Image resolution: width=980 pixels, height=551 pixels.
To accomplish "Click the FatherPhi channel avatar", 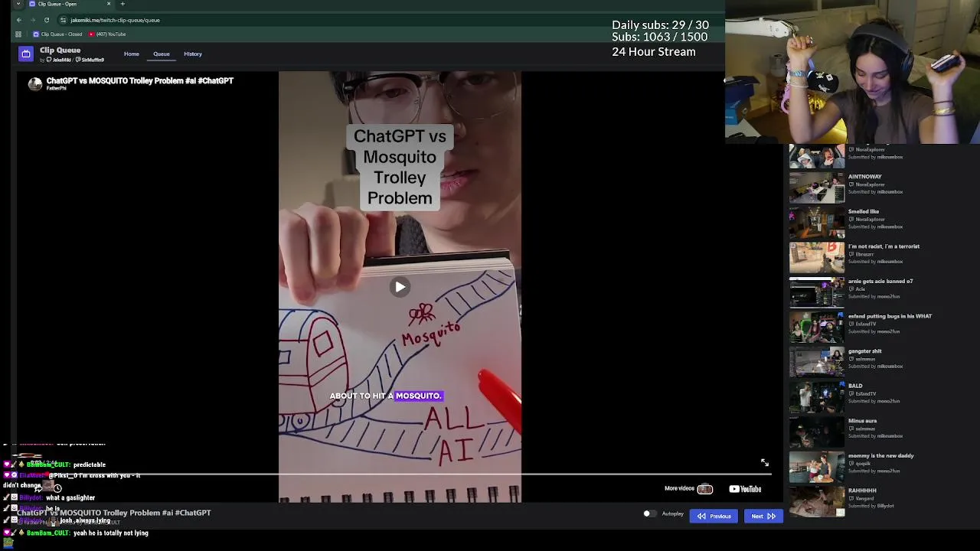I will pos(35,84).
